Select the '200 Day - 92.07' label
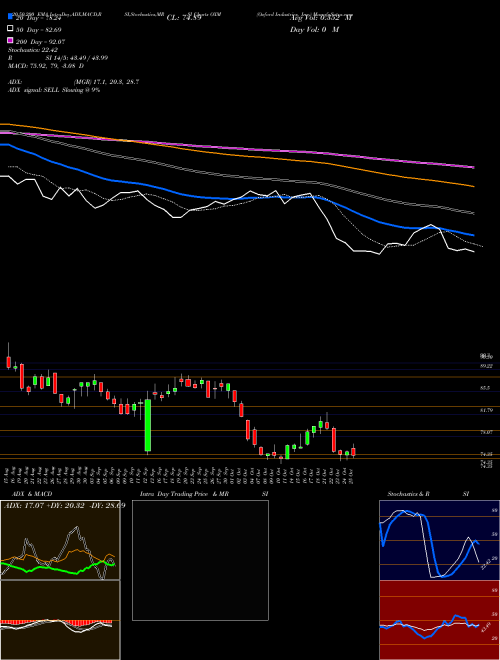500x660 pixels. pyautogui.click(x=40, y=42)
